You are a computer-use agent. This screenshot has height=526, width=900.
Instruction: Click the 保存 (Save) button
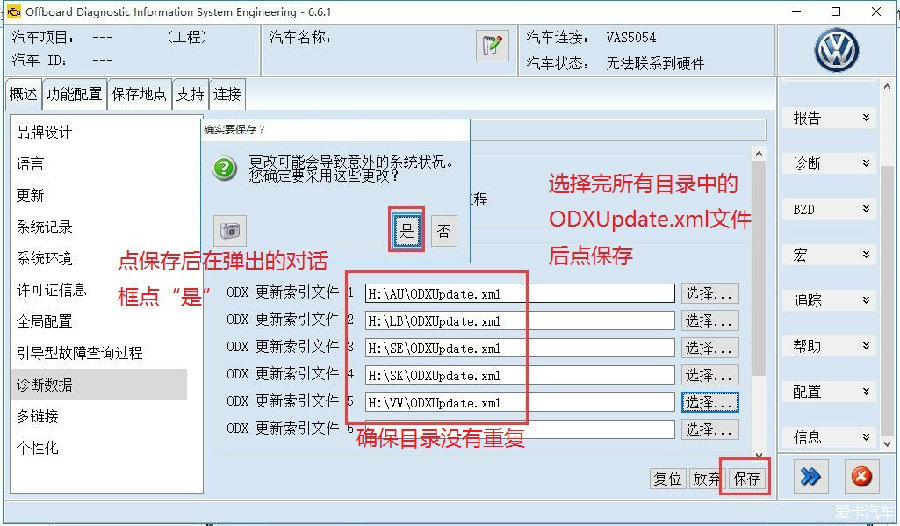tap(747, 478)
